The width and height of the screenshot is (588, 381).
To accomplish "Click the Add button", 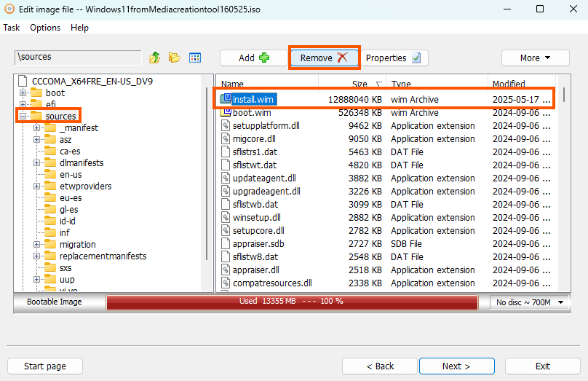I will pyautogui.click(x=254, y=58).
